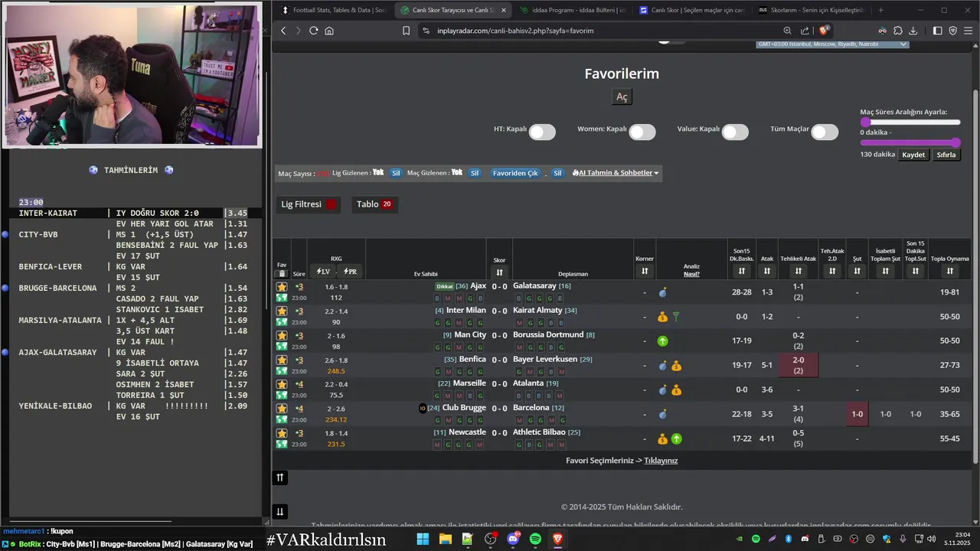Click the lower match duration slider handle
980x551 pixels.
click(955, 142)
